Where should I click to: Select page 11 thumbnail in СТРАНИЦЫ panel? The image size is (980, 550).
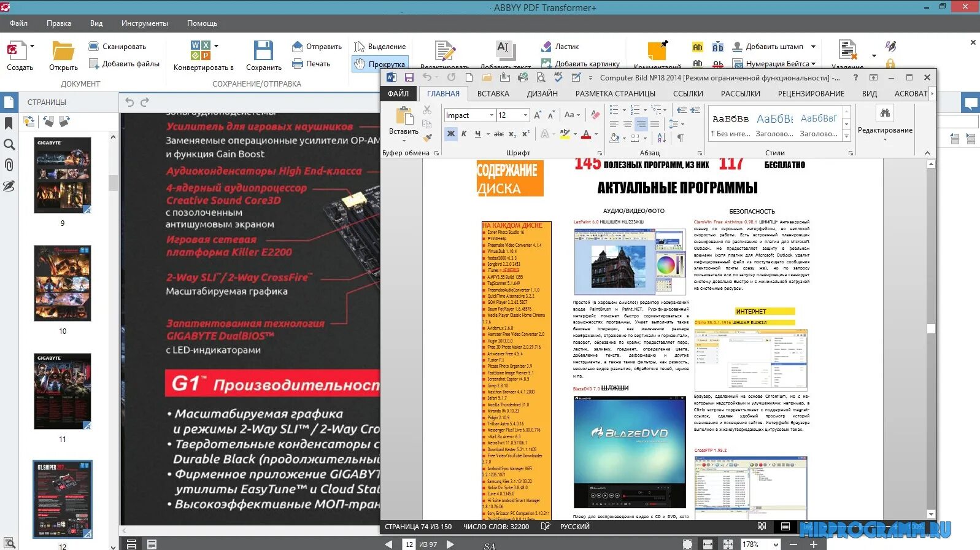(x=63, y=391)
